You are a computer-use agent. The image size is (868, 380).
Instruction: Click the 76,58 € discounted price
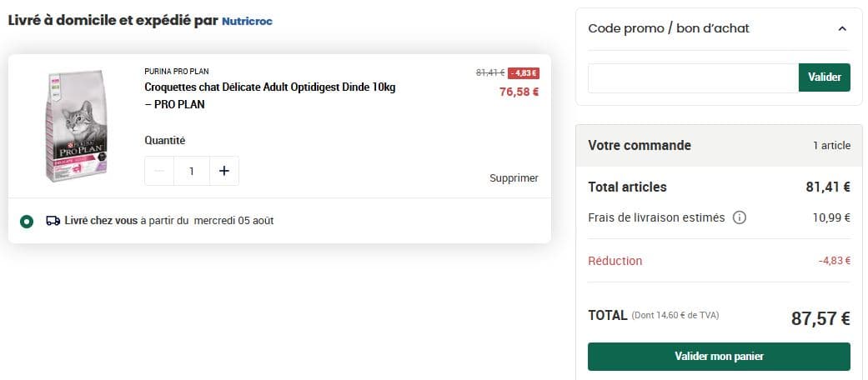[x=519, y=92]
